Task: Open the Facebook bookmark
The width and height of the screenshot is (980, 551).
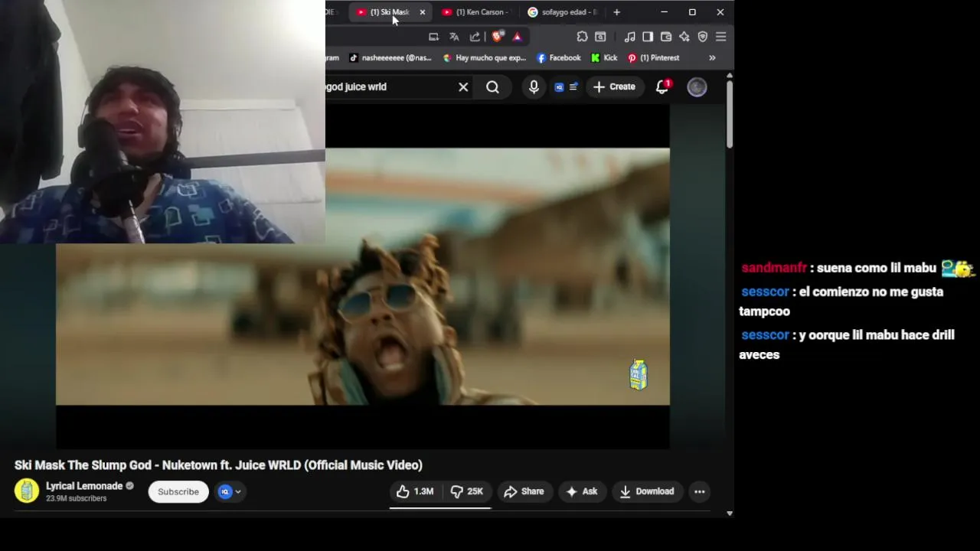Action: 559,58
